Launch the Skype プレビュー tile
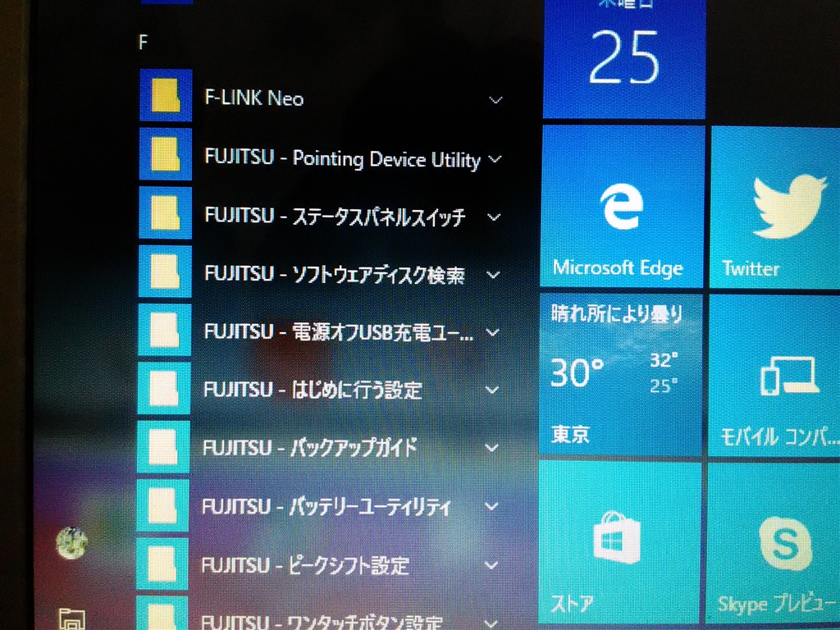 point(773,542)
